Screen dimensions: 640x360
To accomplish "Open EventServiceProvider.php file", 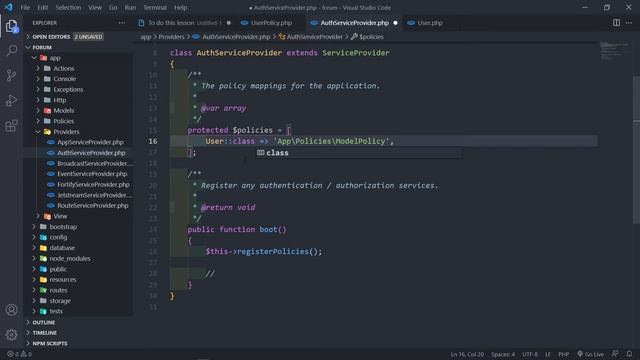I will 92,174.
